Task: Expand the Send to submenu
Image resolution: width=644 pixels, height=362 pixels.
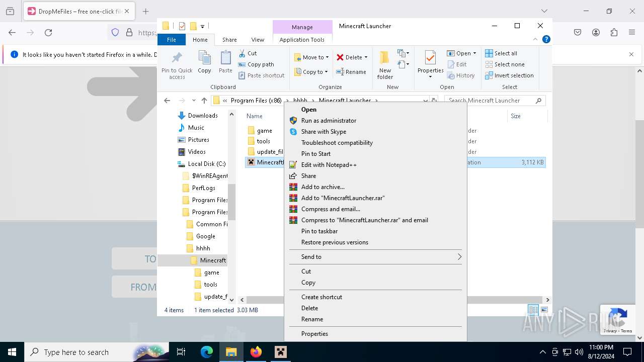Action: [x=375, y=257]
